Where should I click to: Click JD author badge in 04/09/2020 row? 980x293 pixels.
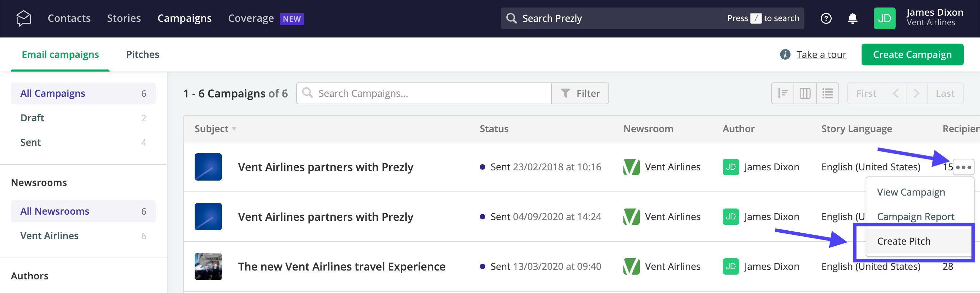(731, 217)
